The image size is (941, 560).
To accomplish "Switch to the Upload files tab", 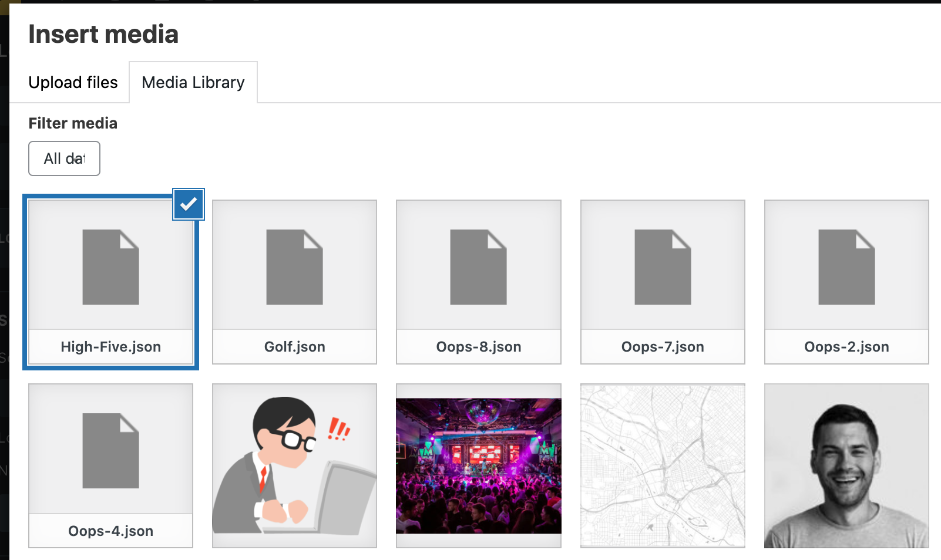I will (x=73, y=82).
